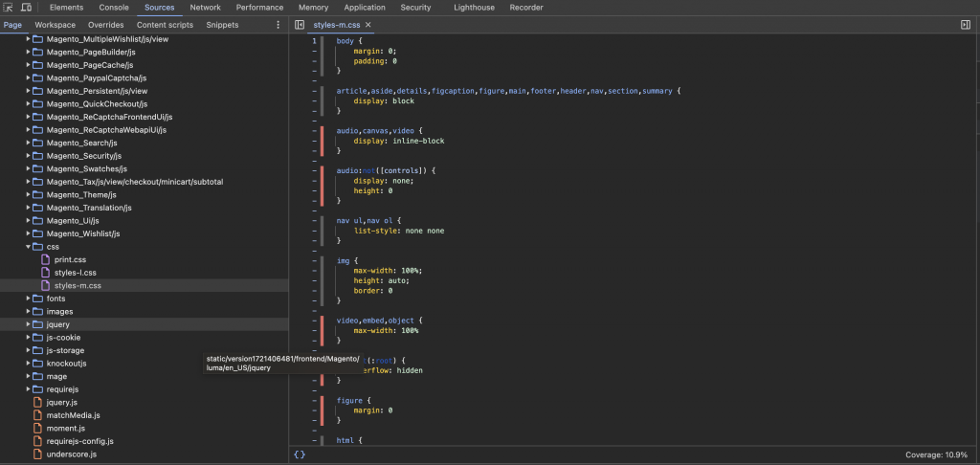Open the navigator more-options three-dot menu
Viewport: 980px width, 465px height.
(278, 25)
